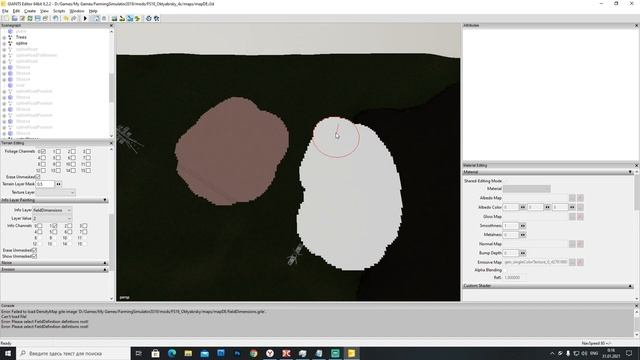Check Foliage Channel 3 checkbox
The image size is (640, 360).
tap(88, 151)
